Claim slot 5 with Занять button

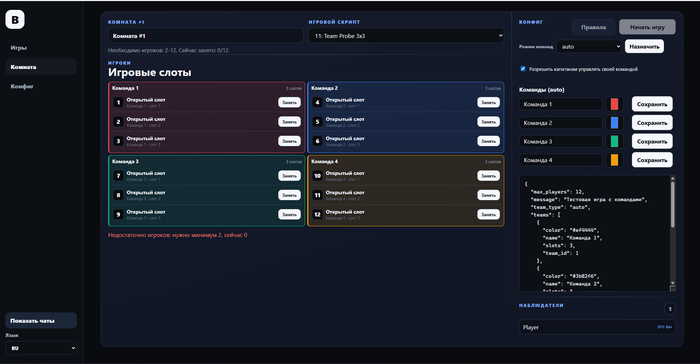[488, 121]
